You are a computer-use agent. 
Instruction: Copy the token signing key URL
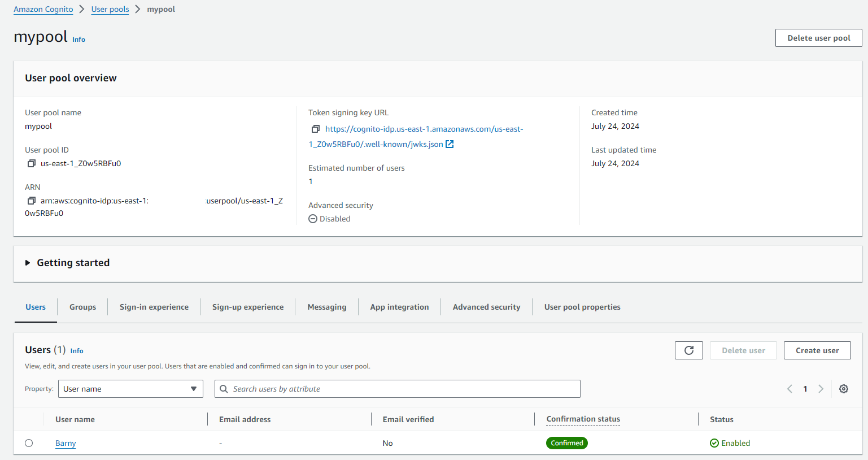click(x=316, y=129)
